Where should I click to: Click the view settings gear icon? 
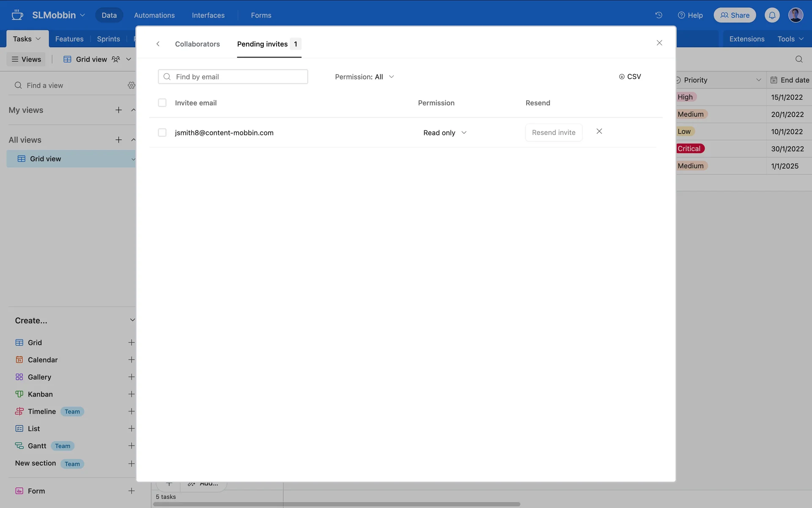point(131,86)
